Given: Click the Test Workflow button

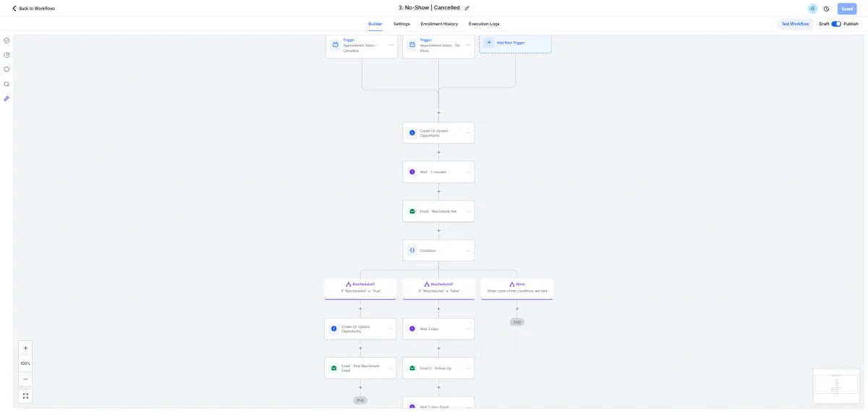Looking at the screenshot, I should pos(795,24).
